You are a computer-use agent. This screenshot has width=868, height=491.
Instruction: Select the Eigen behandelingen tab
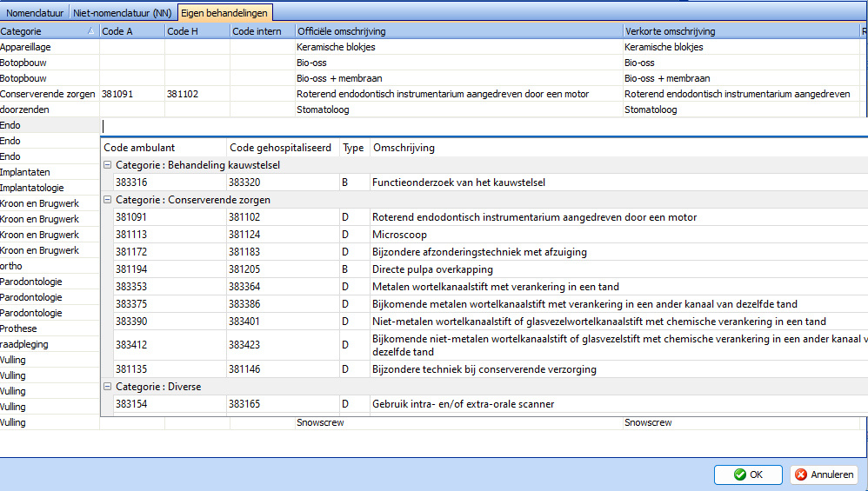tap(224, 13)
